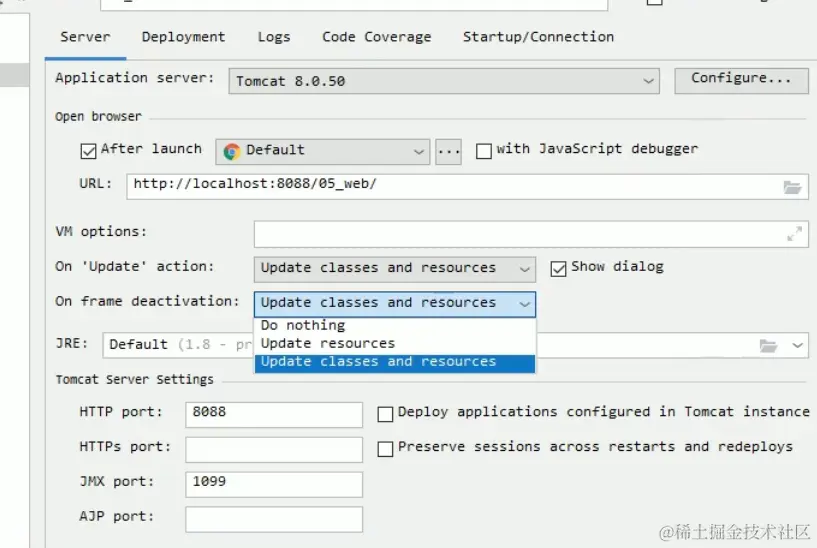Screen dimensions: 817x548
Task: Click the JRE browse folder icon
Action: click(x=768, y=345)
